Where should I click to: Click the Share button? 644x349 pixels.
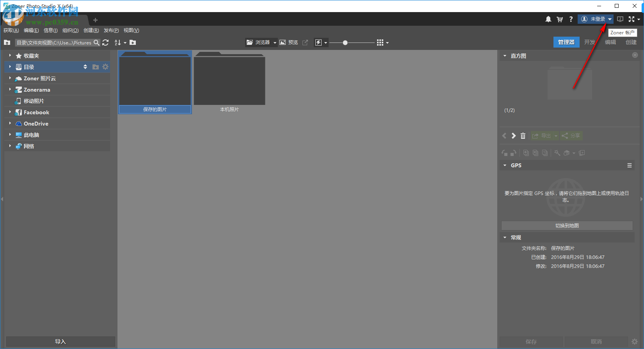coord(571,136)
